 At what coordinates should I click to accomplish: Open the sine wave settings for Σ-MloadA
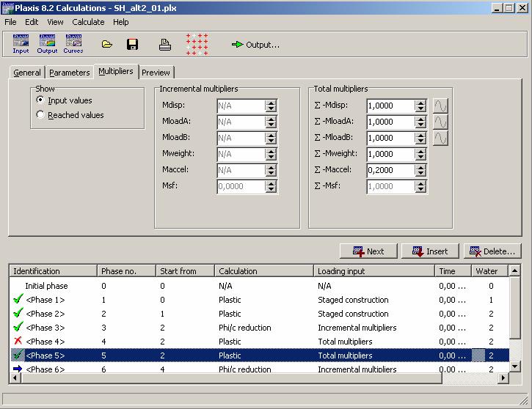tap(440, 122)
